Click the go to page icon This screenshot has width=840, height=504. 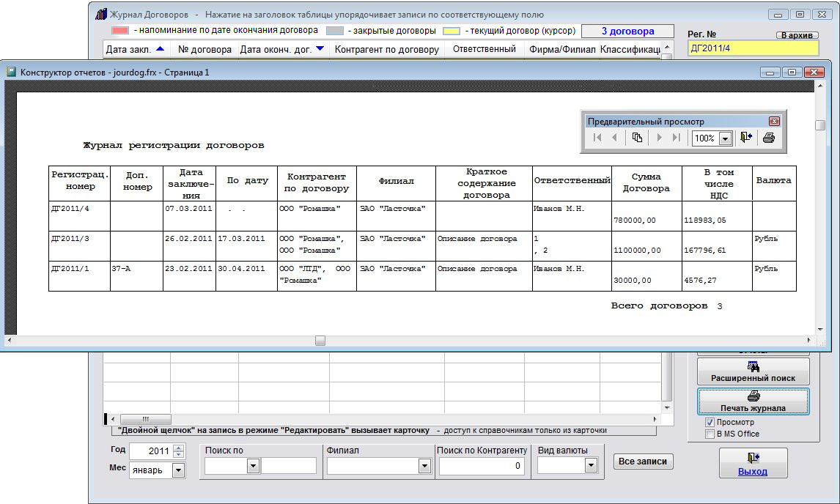(x=637, y=138)
